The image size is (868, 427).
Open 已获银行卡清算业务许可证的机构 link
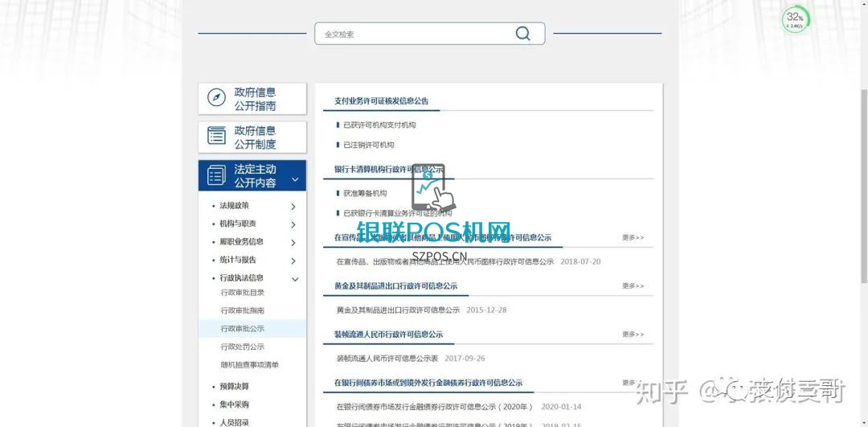(x=398, y=213)
